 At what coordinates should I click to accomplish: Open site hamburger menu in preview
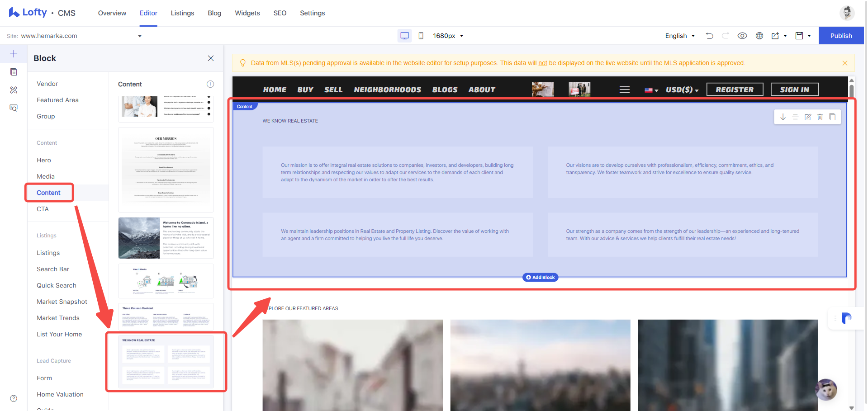point(625,90)
